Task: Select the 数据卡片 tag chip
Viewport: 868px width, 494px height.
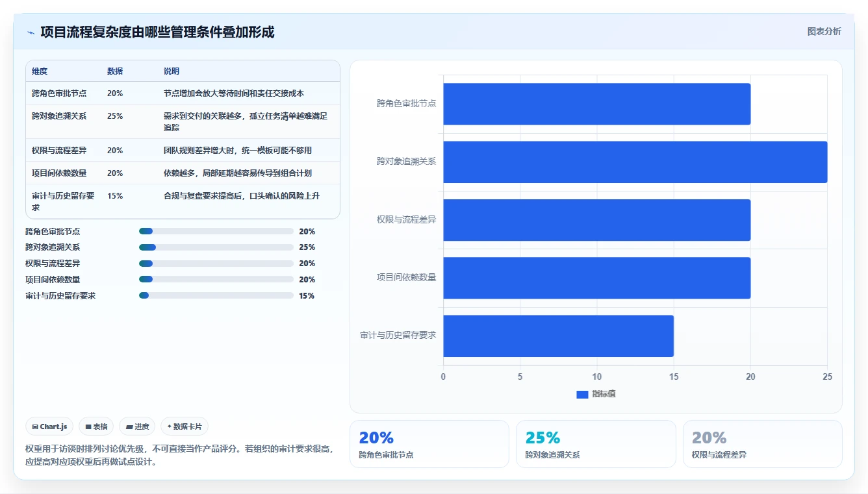Action: click(x=185, y=426)
